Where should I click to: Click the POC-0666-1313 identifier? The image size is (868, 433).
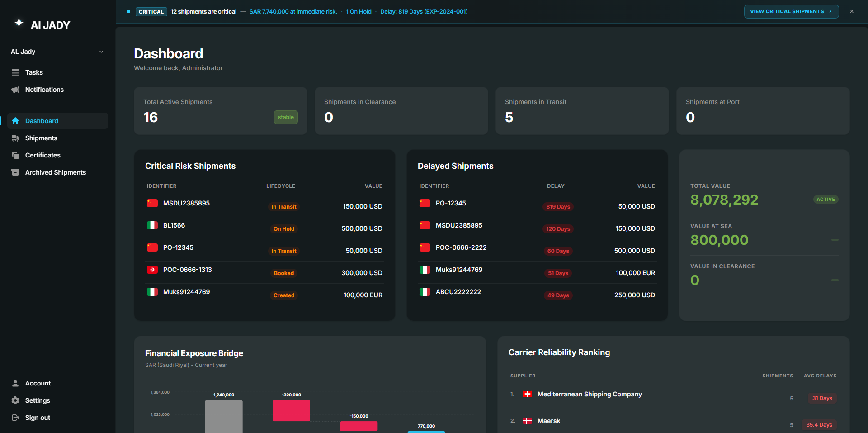point(187,270)
